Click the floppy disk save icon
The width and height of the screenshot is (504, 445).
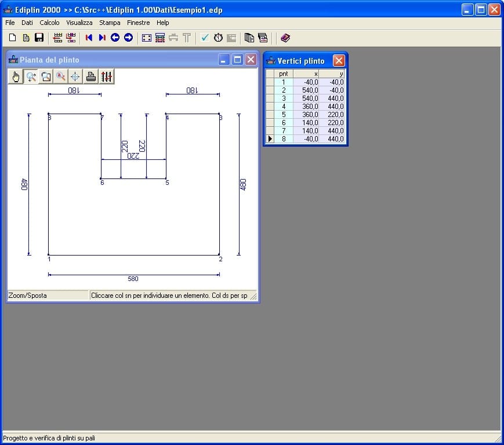(x=39, y=38)
